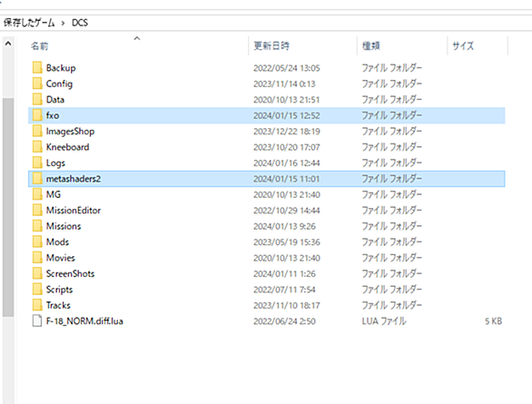Select the Mods folder name
The width and height of the screenshot is (532, 404).
coord(57,241)
